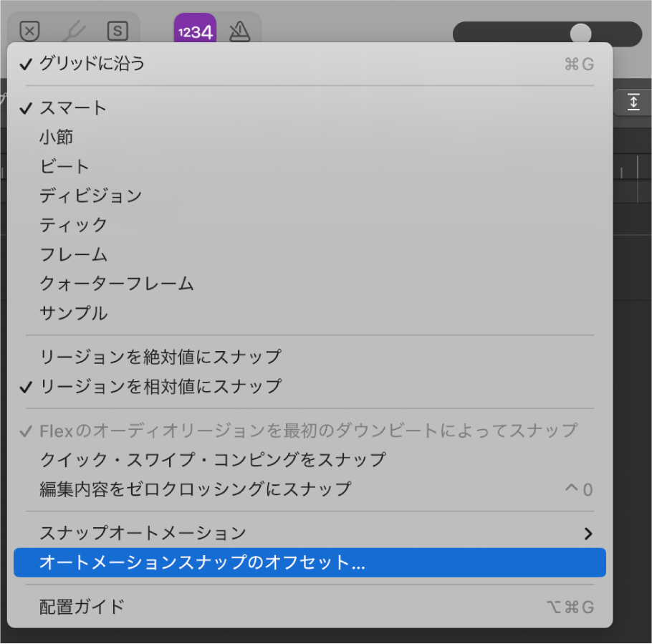Image resolution: width=652 pixels, height=644 pixels.
Task: Open the スナップオートメーション submenu
Action: pos(143,533)
